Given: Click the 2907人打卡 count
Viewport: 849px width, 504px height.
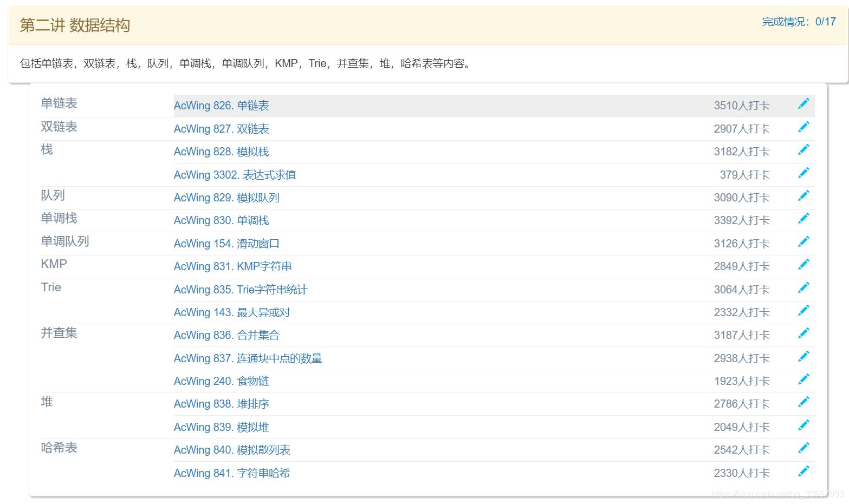Looking at the screenshot, I should (742, 129).
